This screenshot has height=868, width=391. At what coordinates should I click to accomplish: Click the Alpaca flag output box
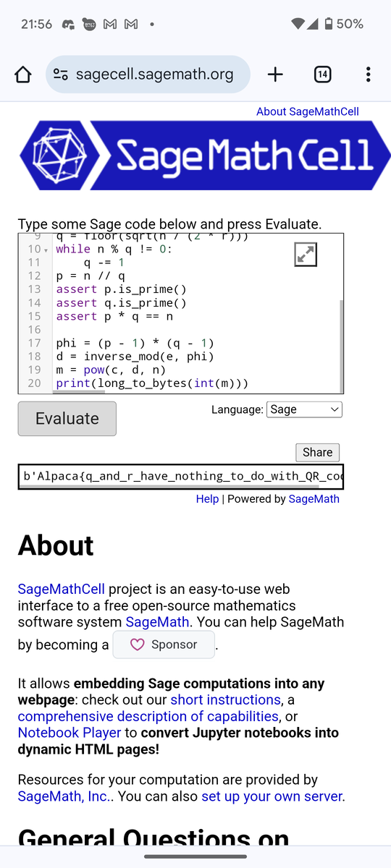click(x=180, y=476)
